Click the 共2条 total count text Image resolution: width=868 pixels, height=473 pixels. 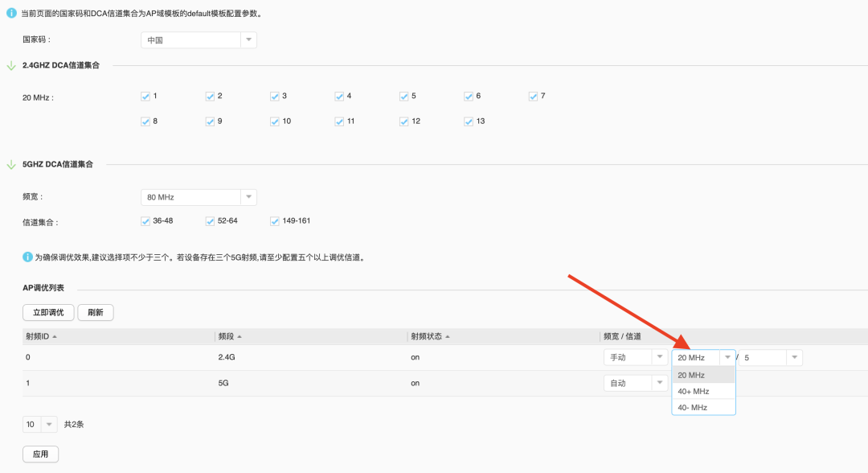point(74,424)
